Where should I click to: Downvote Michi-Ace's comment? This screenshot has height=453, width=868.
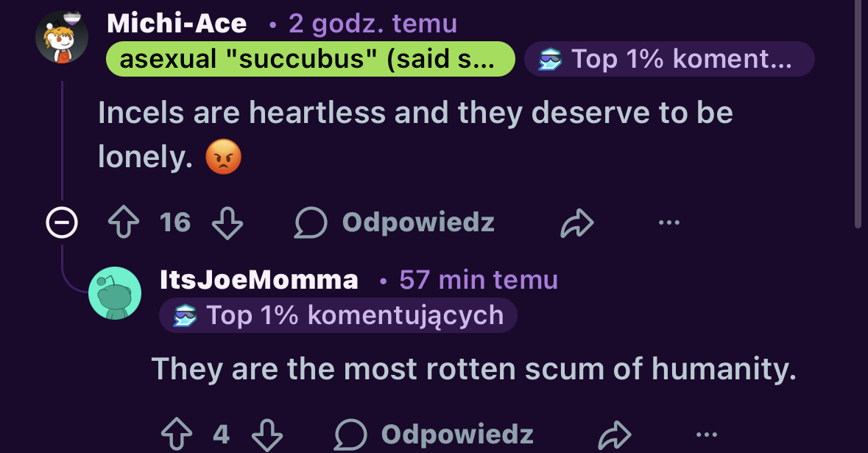(227, 222)
